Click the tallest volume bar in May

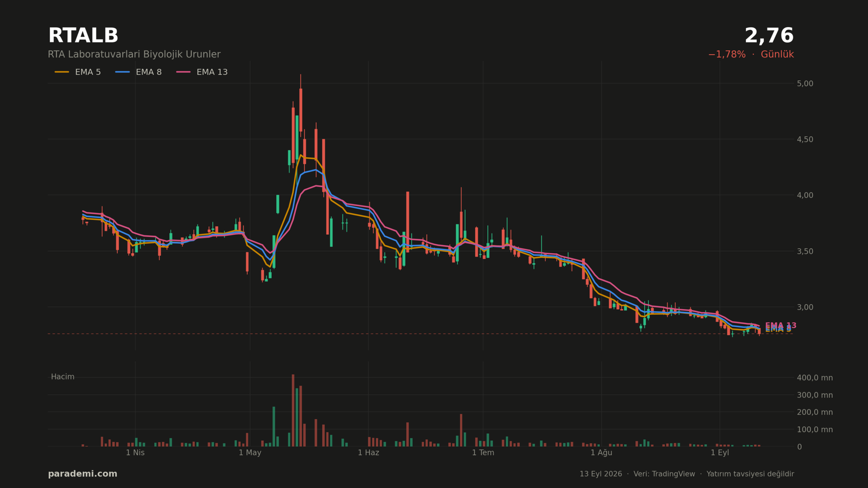point(293,410)
